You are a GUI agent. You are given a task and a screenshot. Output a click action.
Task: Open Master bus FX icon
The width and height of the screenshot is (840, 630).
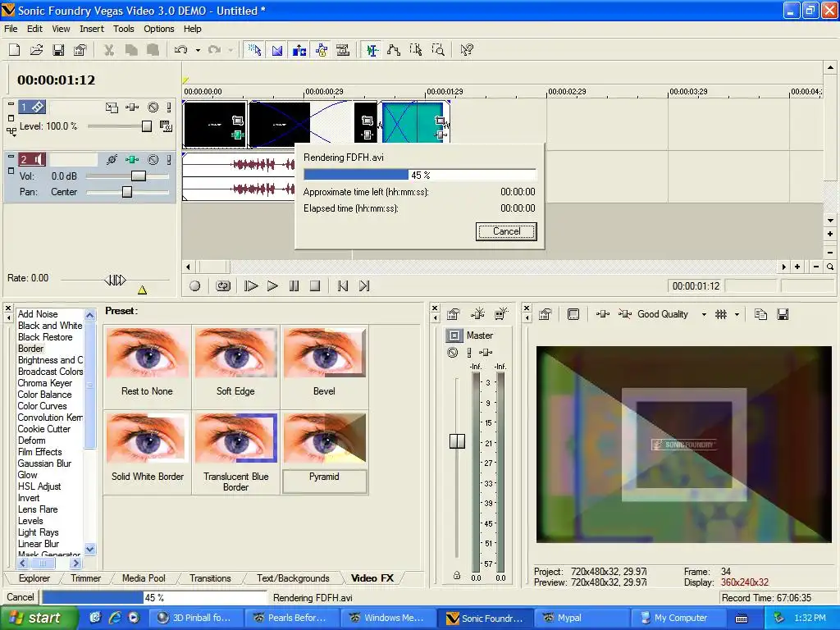click(485, 352)
